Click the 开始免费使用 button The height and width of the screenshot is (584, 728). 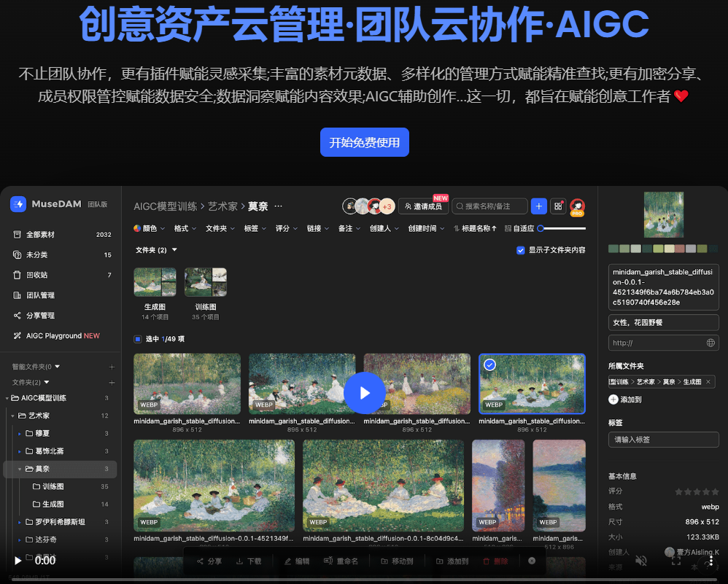pos(365,142)
